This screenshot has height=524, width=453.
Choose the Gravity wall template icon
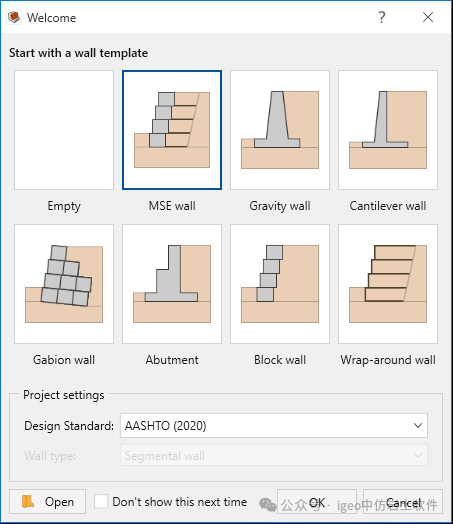(280, 130)
